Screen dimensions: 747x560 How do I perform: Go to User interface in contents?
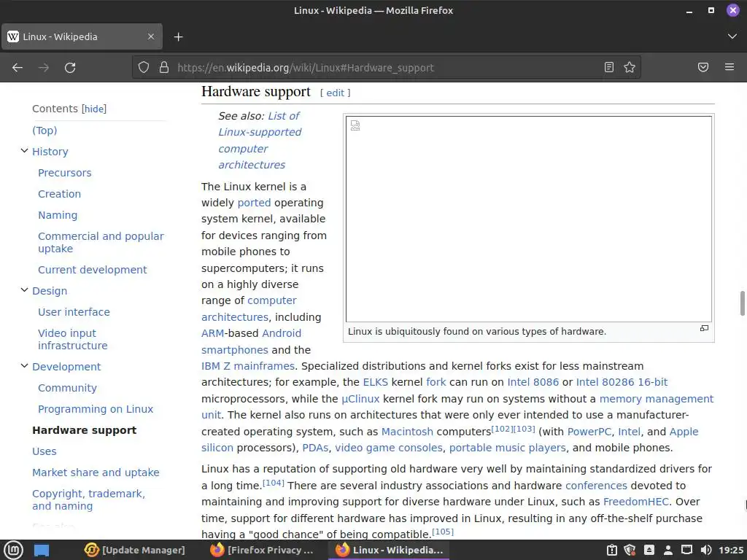(74, 312)
